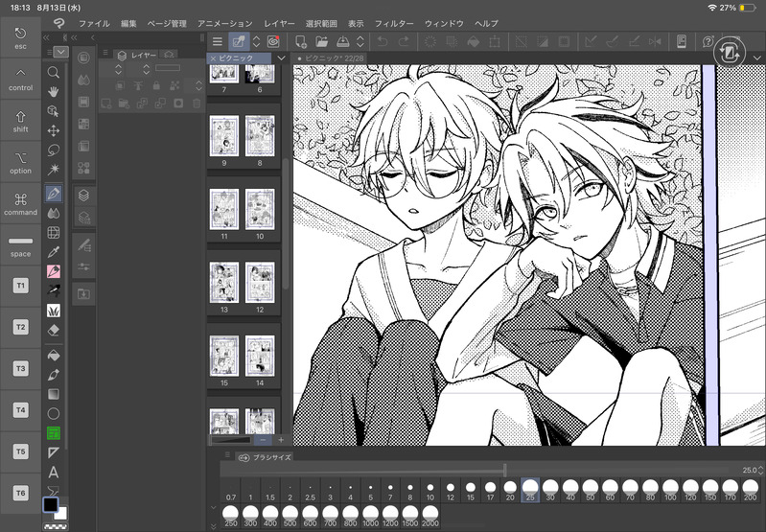Toggle the space key on edge keyboard
Viewport: 766px width, 532px height.
[20, 245]
